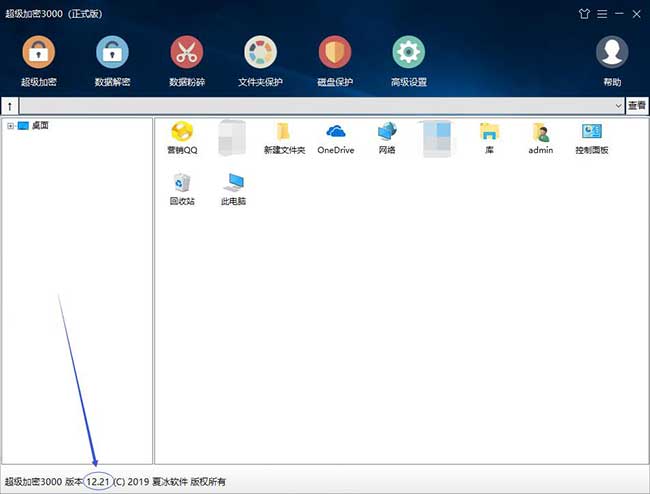Open the 超级加密 encryption tool
This screenshot has width=650, height=494.
point(39,61)
